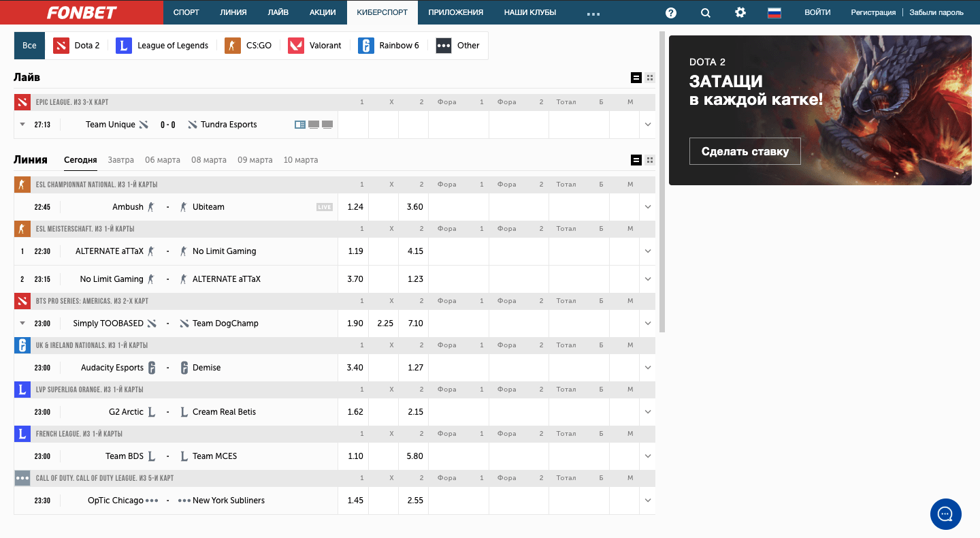Open match broadcast icon for Team Unique match

click(300, 125)
